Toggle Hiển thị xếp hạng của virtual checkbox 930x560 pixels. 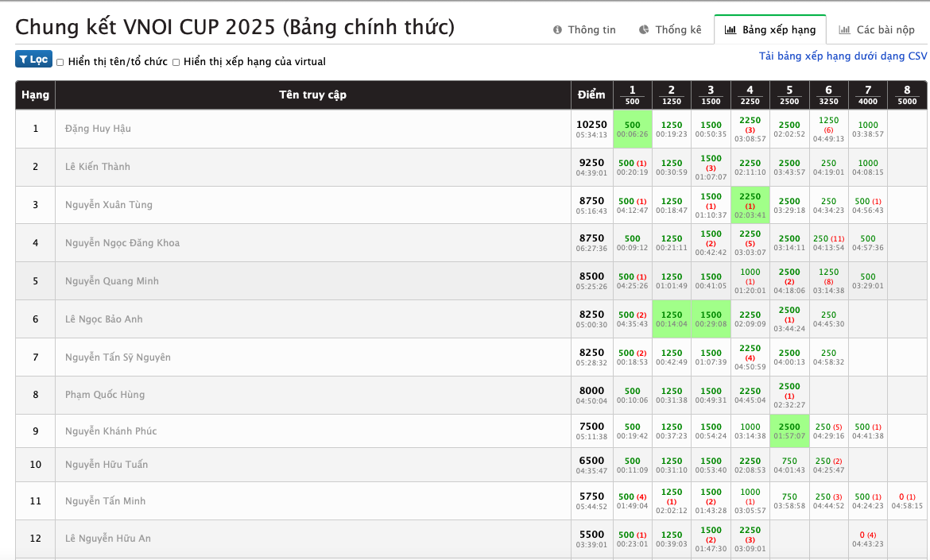coord(176,62)
